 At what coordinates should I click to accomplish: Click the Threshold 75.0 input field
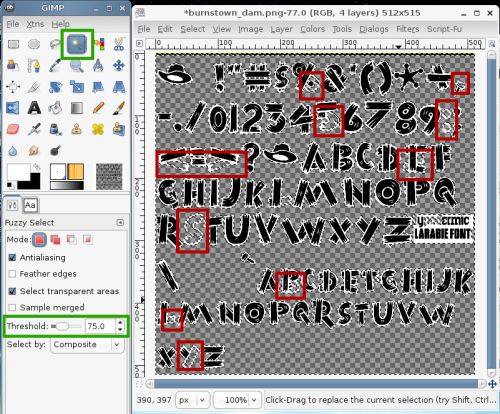point(100,326)
